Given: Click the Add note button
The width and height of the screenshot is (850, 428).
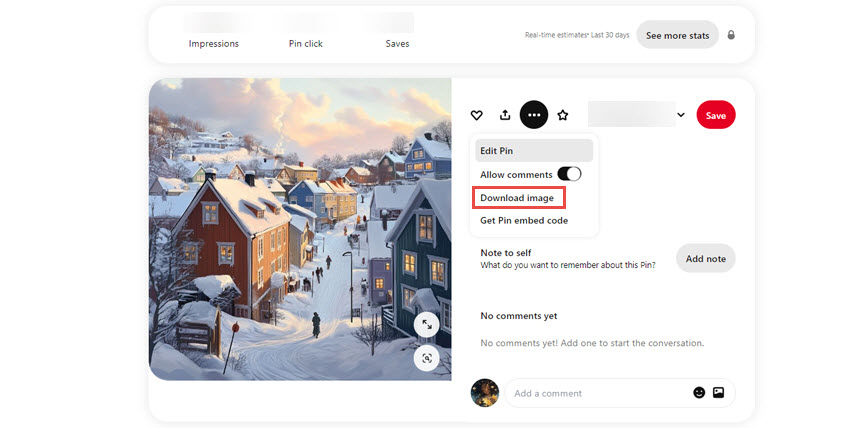Looking at the screenshot, I should [x=705, y=258].
